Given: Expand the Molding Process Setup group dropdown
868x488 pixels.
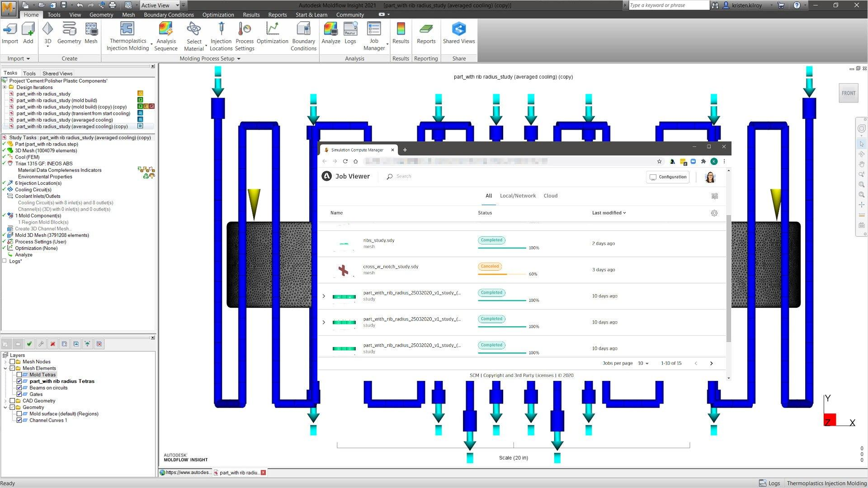Looking at the screenshot, I should pyautogui.click(x=210, y=59).
